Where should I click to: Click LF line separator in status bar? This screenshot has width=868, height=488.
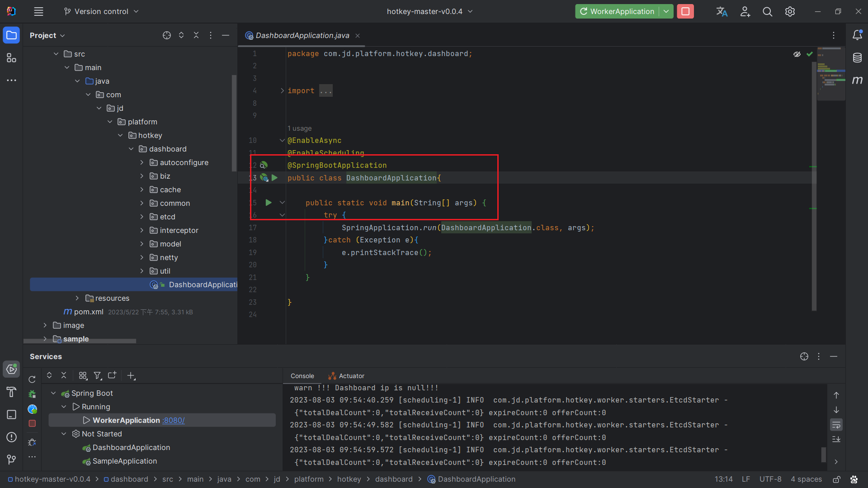(x=746, y=479)
